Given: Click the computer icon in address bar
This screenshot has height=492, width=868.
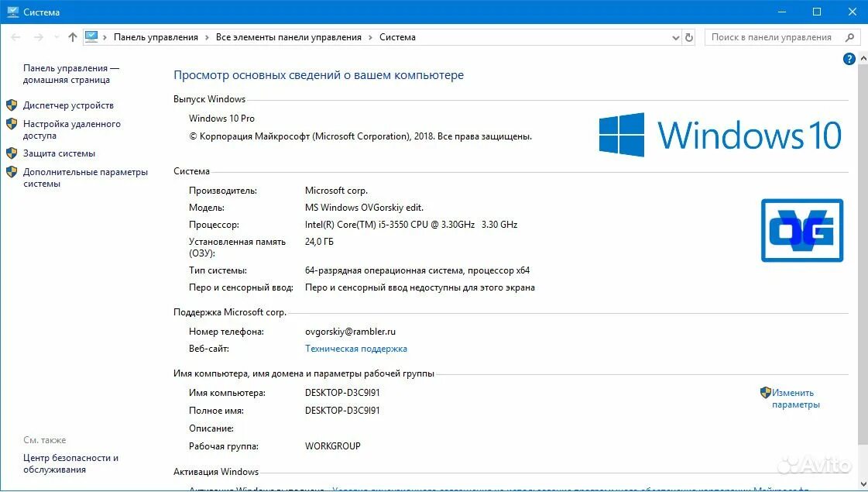Looking at the screenshot, I should (x=91, y=37).
